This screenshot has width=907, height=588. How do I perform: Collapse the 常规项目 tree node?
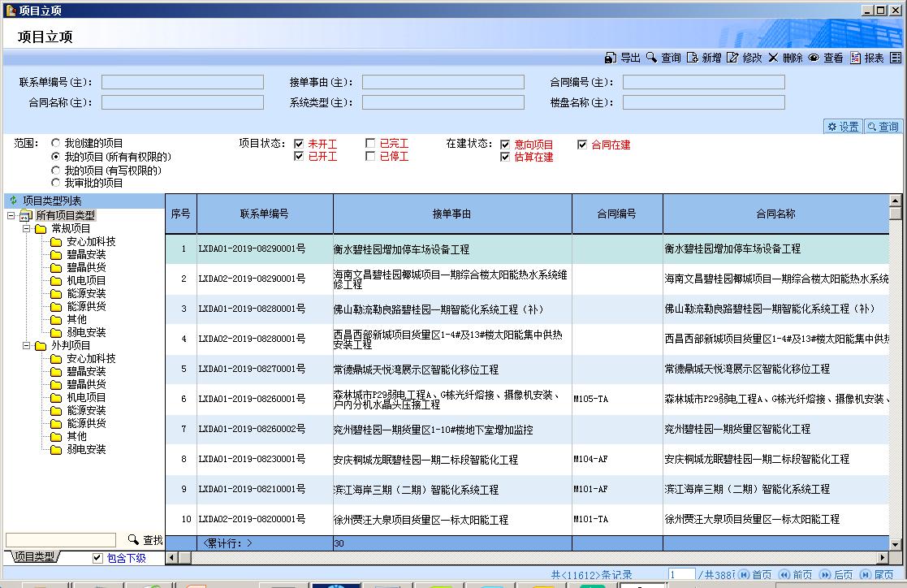(27, 229)
